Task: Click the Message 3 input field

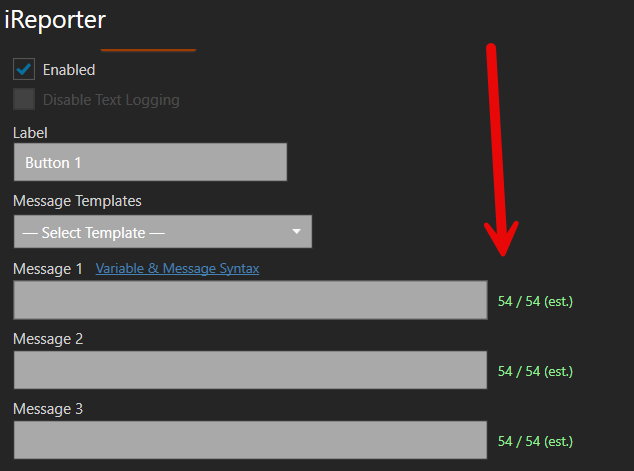Action: [x=250, y=440]
